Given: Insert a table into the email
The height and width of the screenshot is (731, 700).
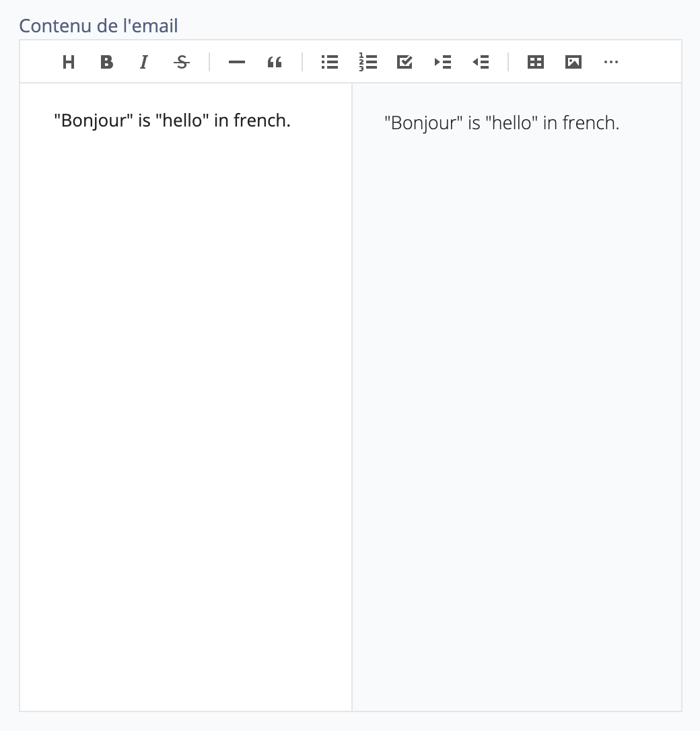Looking at the screenshot, I should click(535, 61).
